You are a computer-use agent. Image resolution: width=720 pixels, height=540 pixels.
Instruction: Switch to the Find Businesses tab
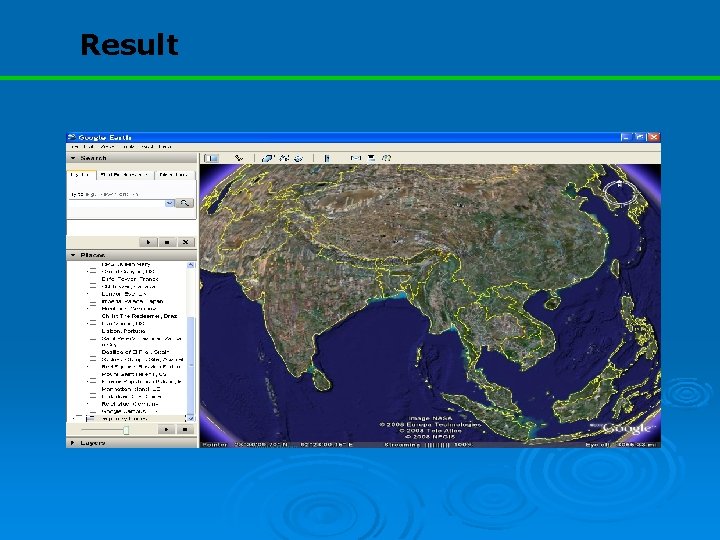pyautogui.click(x=125, y=175)
